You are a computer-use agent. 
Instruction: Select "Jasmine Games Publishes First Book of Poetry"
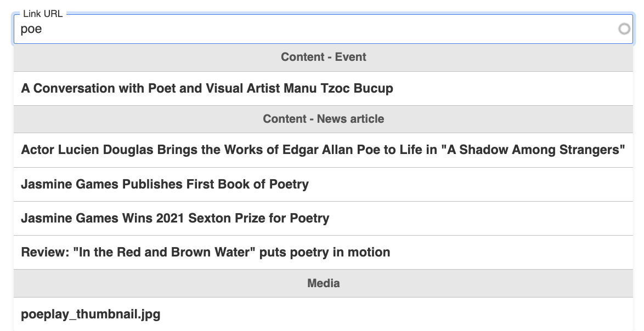[164, 184]
